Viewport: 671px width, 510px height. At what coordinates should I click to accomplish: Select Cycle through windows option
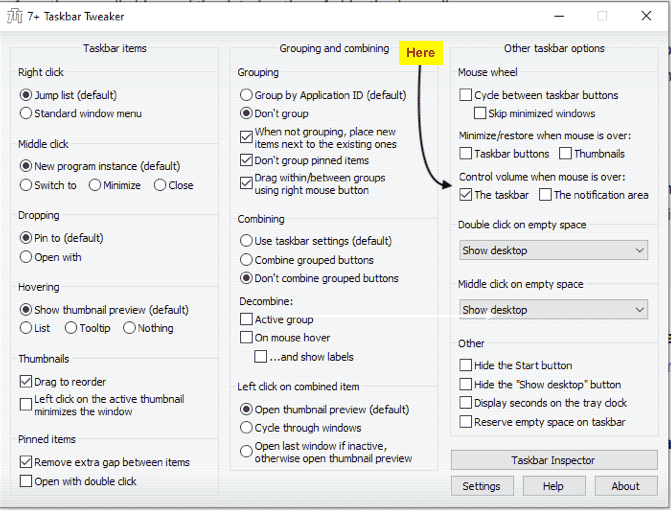(x=247, y=427)
